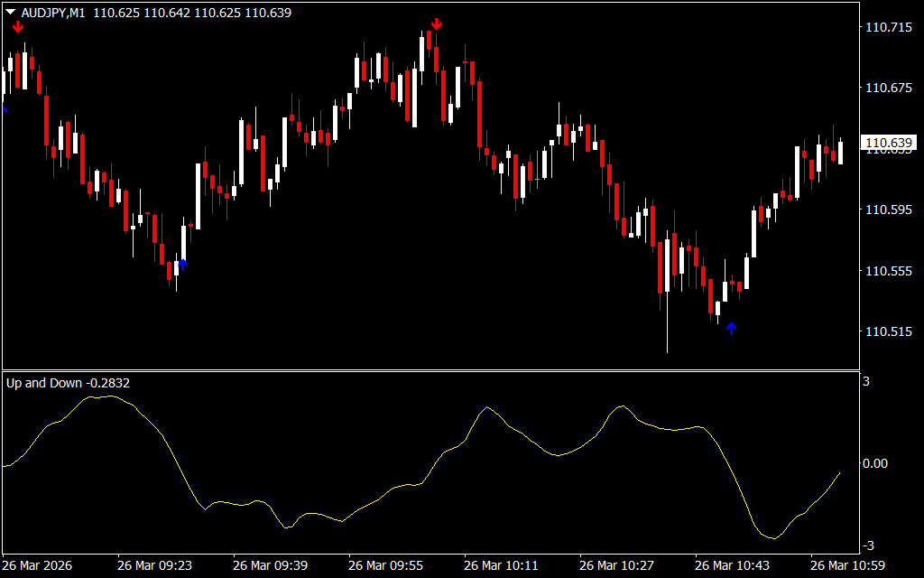
Task: Click the 26 Mar 10:27 time label
Action: [x=618, y=565]
